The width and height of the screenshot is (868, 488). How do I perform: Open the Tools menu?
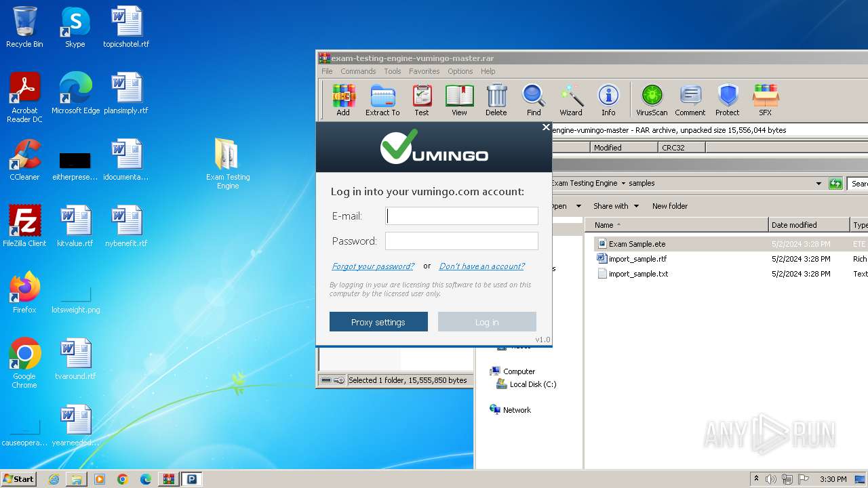[393, 71]
